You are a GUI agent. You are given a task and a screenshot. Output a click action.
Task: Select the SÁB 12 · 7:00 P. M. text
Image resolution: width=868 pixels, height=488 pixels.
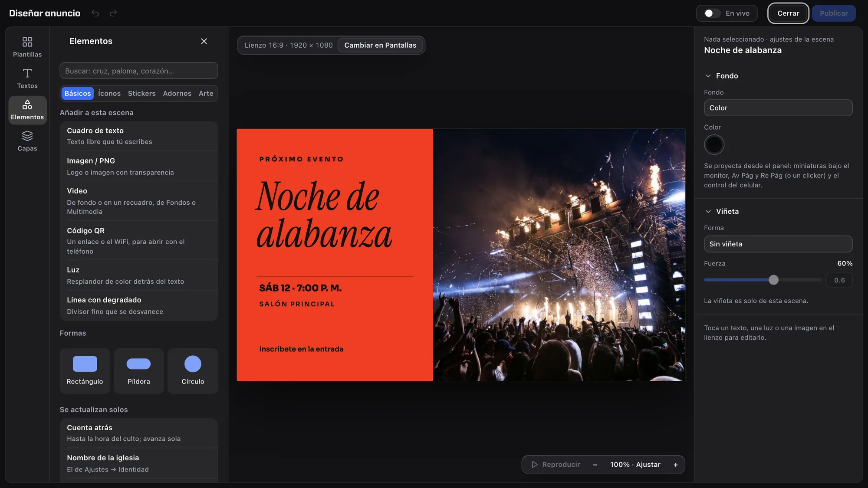pyautogui.click(x=300, y=288)
